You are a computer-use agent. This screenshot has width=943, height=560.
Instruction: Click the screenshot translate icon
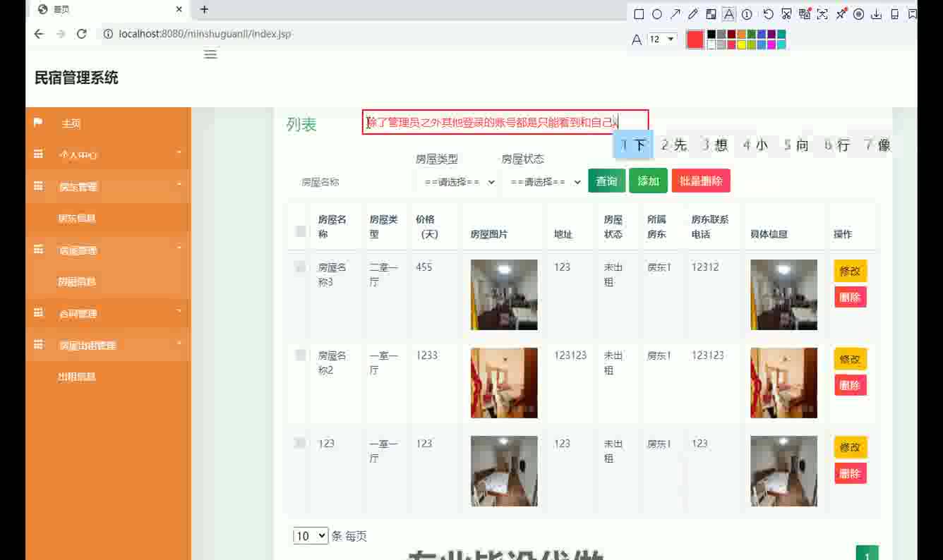[805, 14]
